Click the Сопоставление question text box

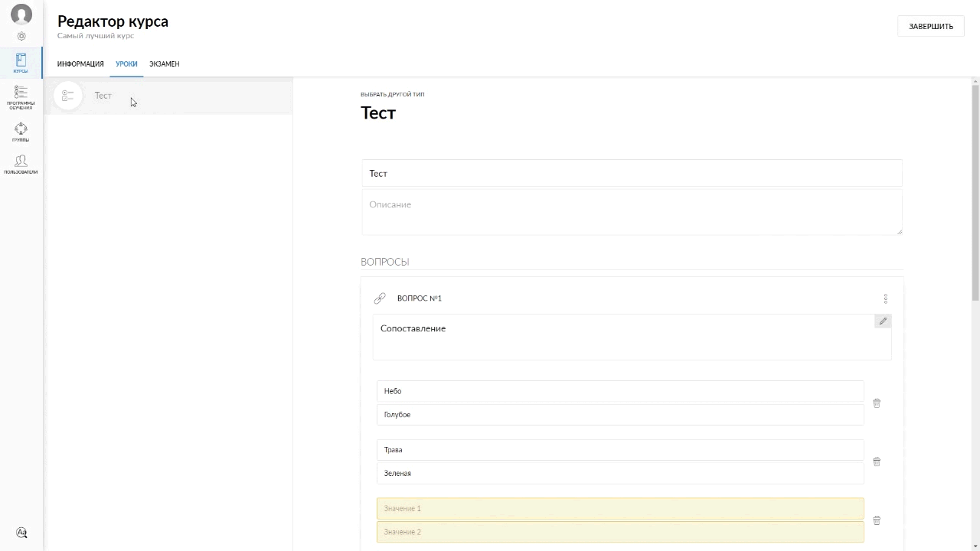tap(632, 337)
